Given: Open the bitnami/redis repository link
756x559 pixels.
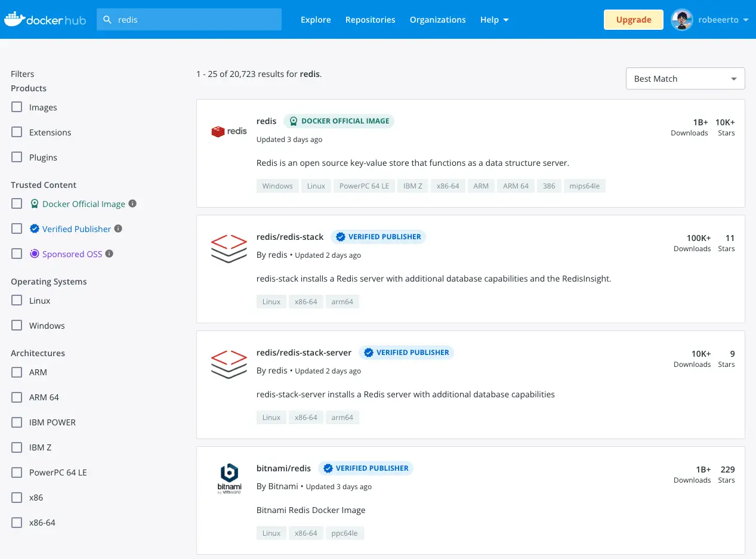Looking at the screenshot, I should (283, 468).
